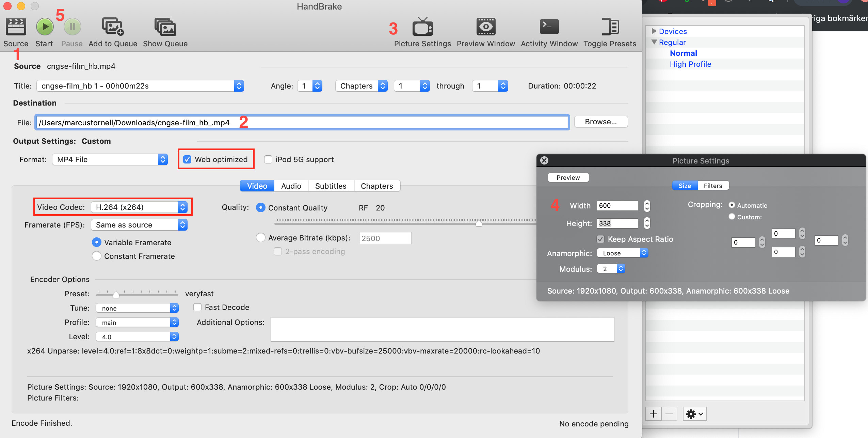The image size is (868, 438).
Task: Select the High Profile preset
Action: coord(690,64)
